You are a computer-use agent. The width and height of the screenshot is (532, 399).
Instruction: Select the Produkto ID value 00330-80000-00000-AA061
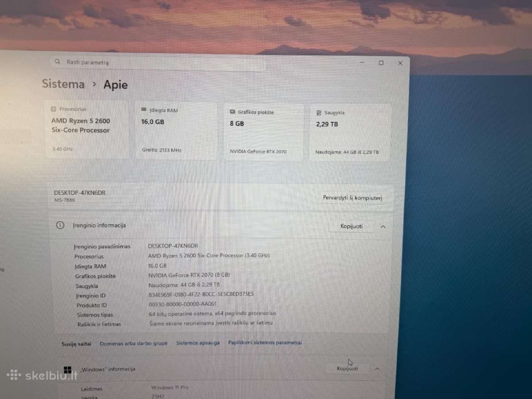(183, 304)
